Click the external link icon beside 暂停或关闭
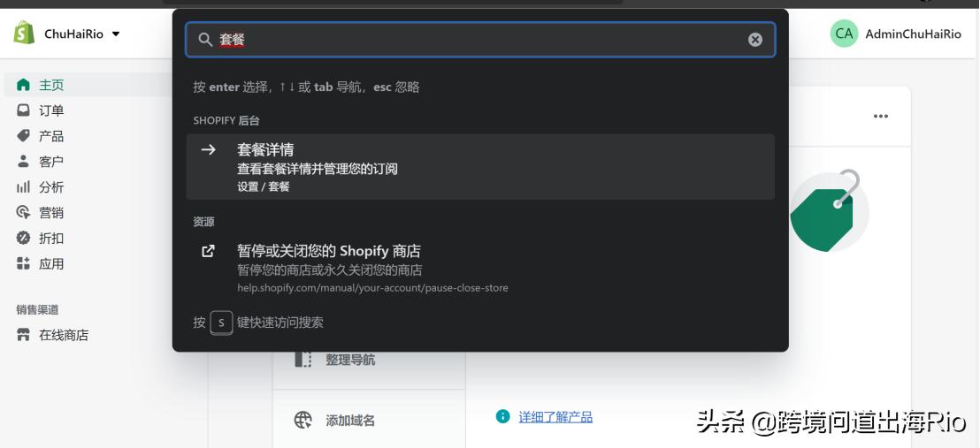This screenshot has height=448, width=980. [x=208, y=251]
